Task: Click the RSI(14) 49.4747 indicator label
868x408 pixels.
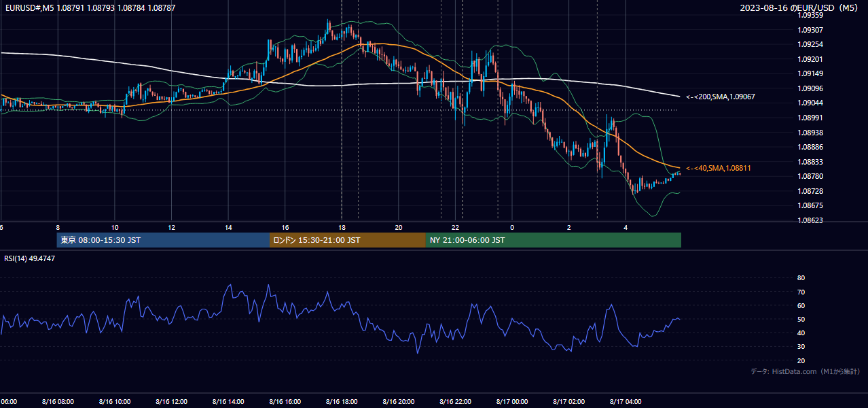Action: 30,258
